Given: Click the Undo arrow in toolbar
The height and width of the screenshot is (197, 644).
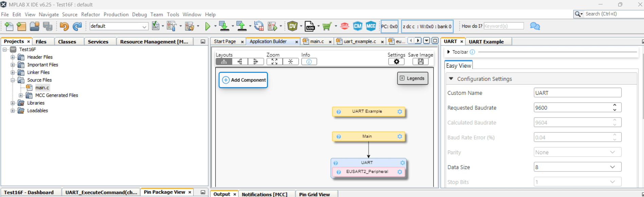Looking at the screenshot, I should [64, 26].
